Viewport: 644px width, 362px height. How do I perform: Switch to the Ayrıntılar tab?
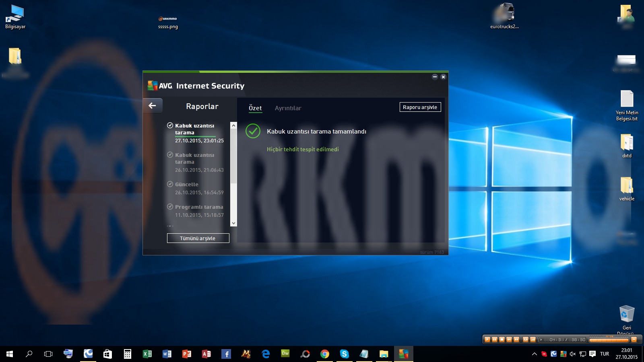pos(288,108)
